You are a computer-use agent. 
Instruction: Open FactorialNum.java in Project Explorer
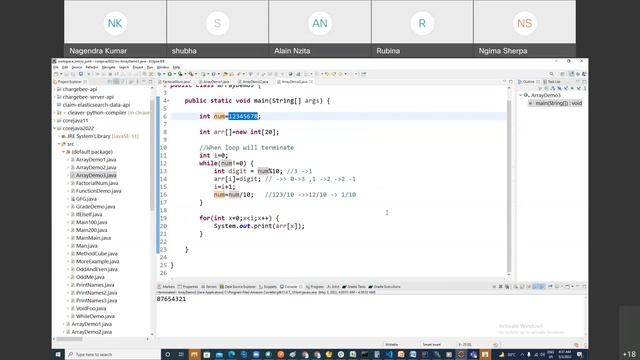[x=97, y=183]
